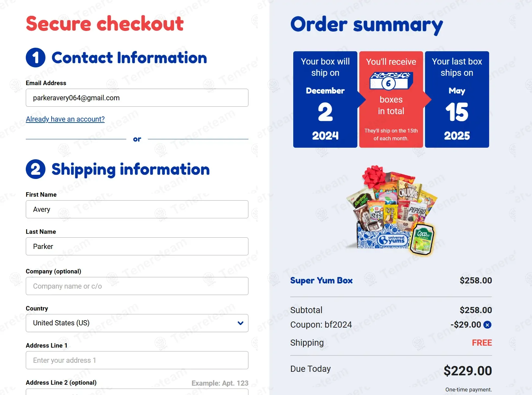Remove the bf2024 coupon
The width and height of the screenshot is (532, 395).
pos(488,325)
